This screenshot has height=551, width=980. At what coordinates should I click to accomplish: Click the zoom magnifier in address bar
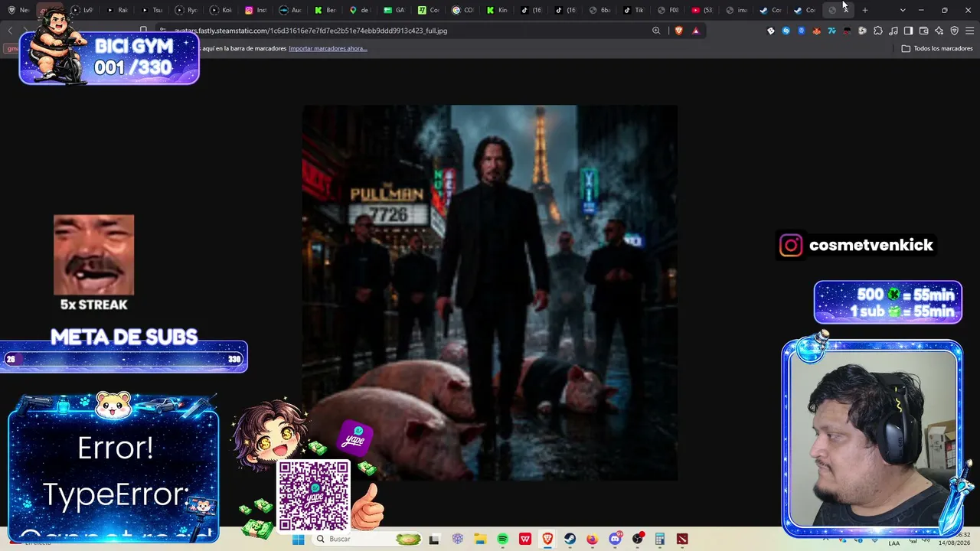click(x=656, y=31)
